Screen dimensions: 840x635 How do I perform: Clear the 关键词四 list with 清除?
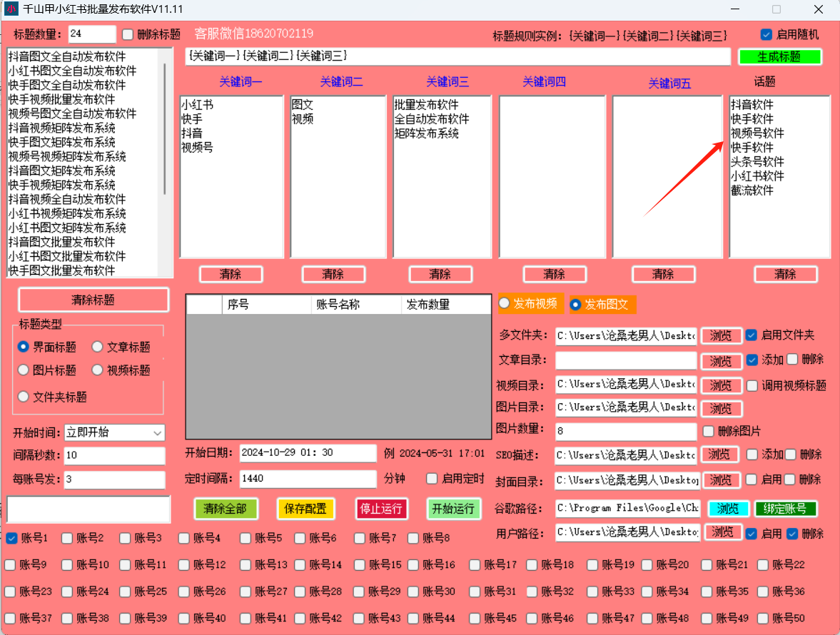(555, 274)
